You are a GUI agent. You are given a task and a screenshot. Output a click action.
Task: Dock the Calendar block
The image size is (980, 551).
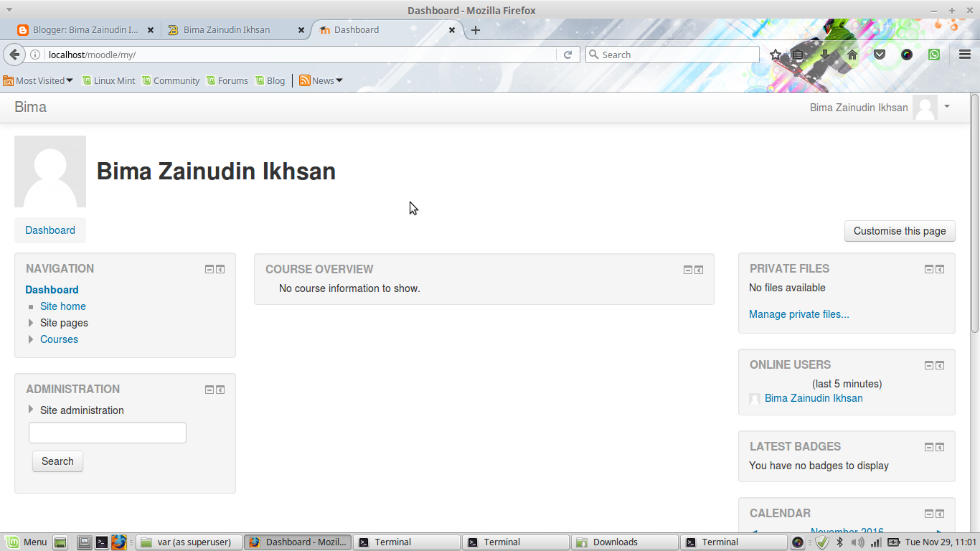click(x=940, y=513)
